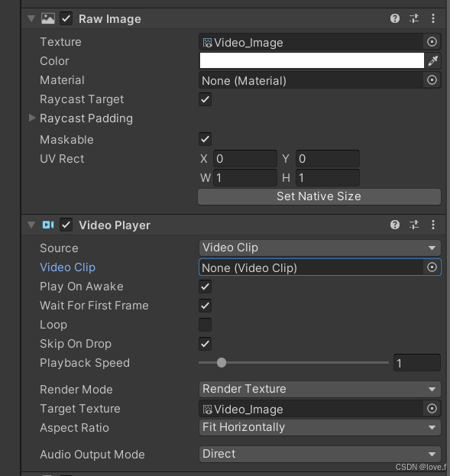Click the UV Rect W input field
Screen dimensions: 450x476
click(245, 177)
